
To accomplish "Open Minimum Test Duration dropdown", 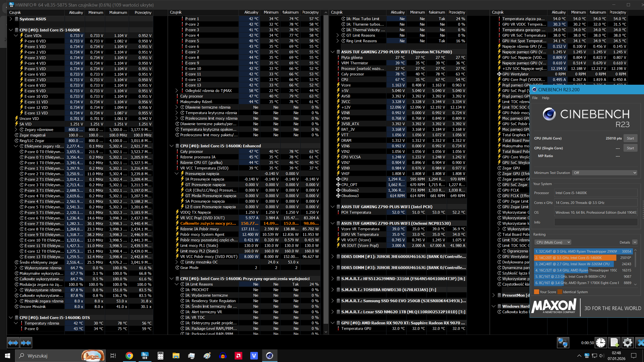I will [605, 173].
